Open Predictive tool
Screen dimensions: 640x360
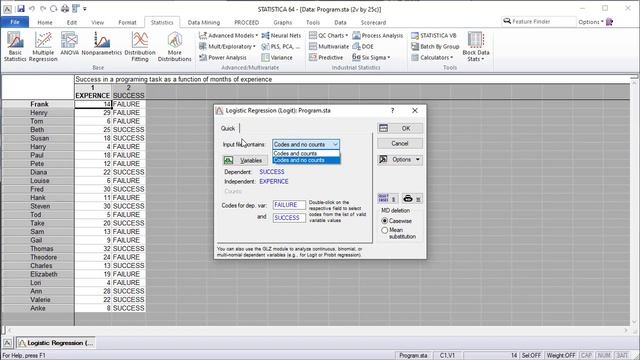pos(326,58)
